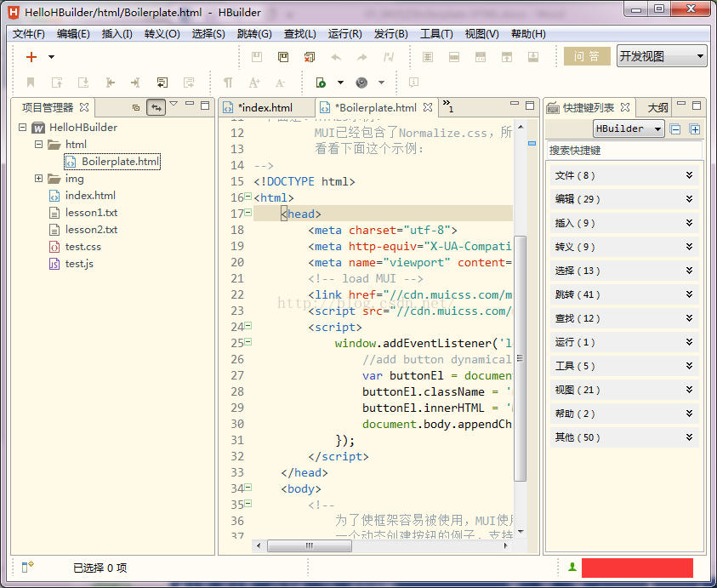Click the Redo arrow icon
This screenshot has width=717, height=588.
(362, 57)
